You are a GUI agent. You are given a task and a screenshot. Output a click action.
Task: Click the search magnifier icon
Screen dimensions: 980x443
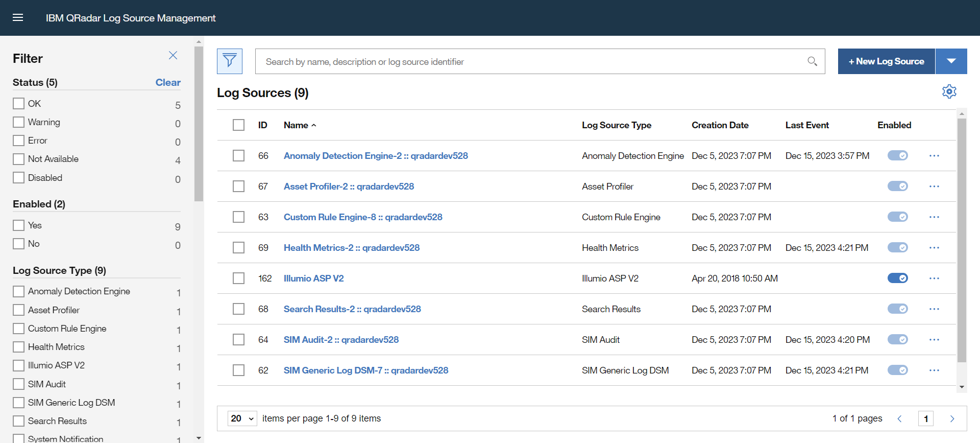(x=812, y=61)
